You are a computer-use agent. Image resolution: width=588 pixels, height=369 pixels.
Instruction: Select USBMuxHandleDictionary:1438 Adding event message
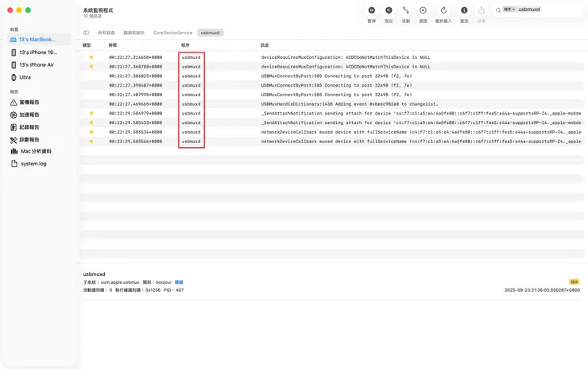[350, 104]
